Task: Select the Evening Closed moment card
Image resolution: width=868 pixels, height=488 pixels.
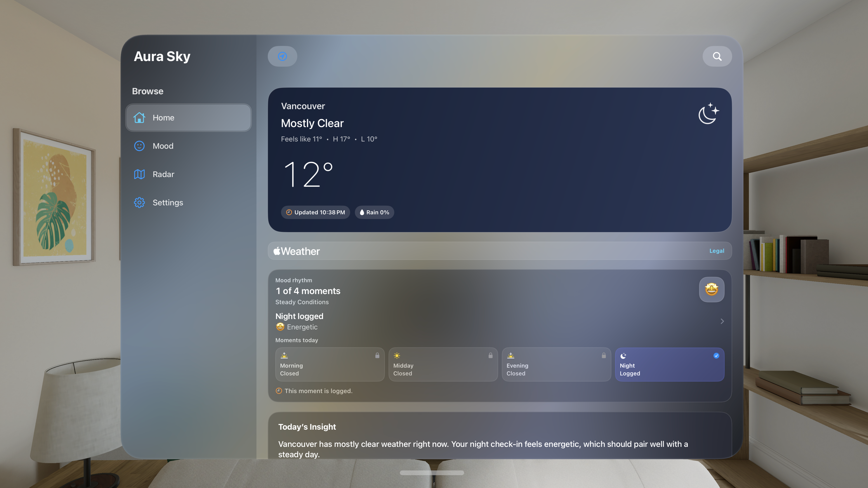Action: (556, 364)
